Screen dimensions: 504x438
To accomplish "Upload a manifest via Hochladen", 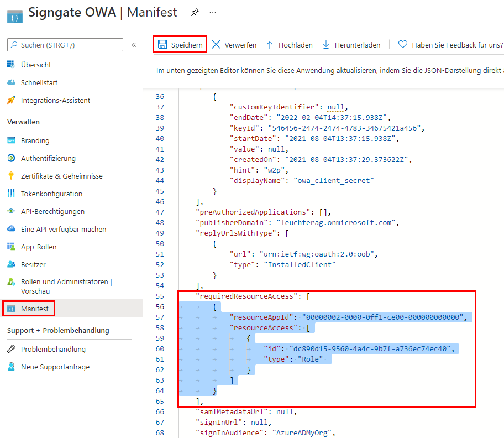I will (289, 45).
